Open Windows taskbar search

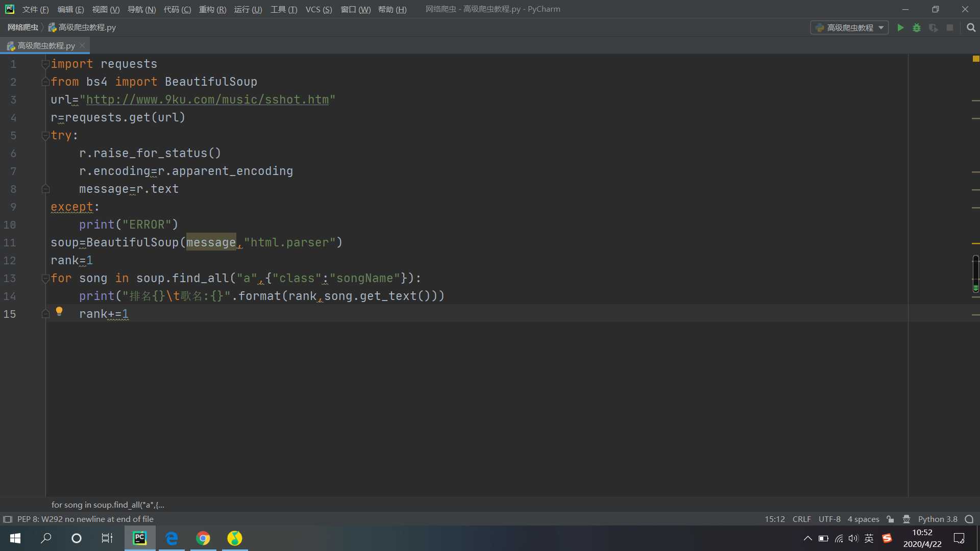[46, 538]
